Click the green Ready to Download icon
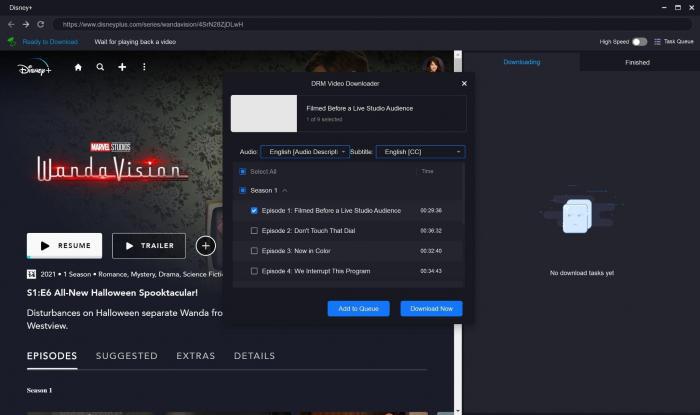Viewport: 700px width, 415px height. [x=12, y=42]
